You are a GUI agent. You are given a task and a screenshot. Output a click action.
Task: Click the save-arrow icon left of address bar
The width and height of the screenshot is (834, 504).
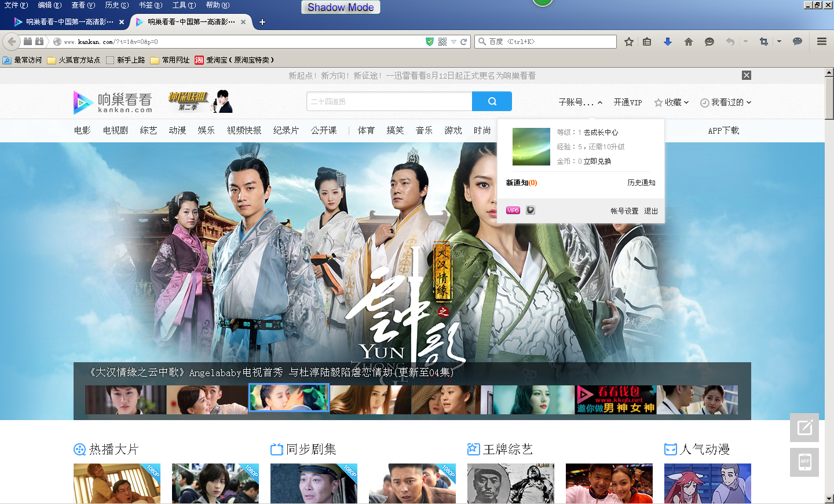[39, 42]
